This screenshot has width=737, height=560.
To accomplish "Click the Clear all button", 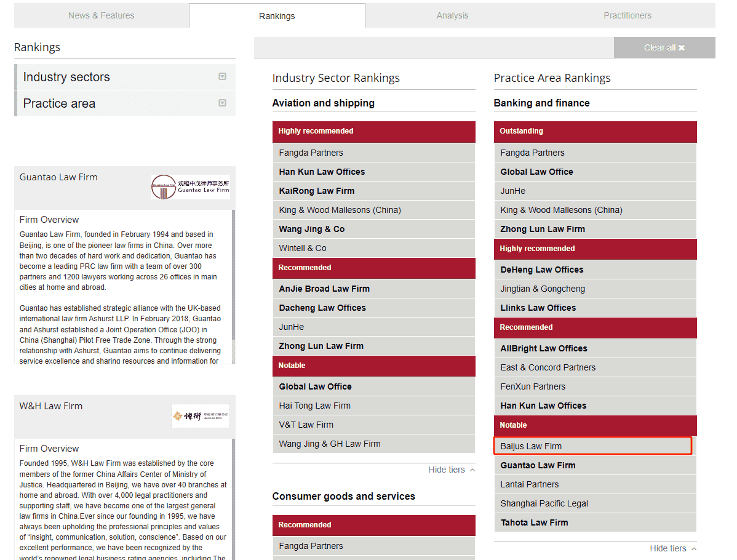I will point(664,47).
